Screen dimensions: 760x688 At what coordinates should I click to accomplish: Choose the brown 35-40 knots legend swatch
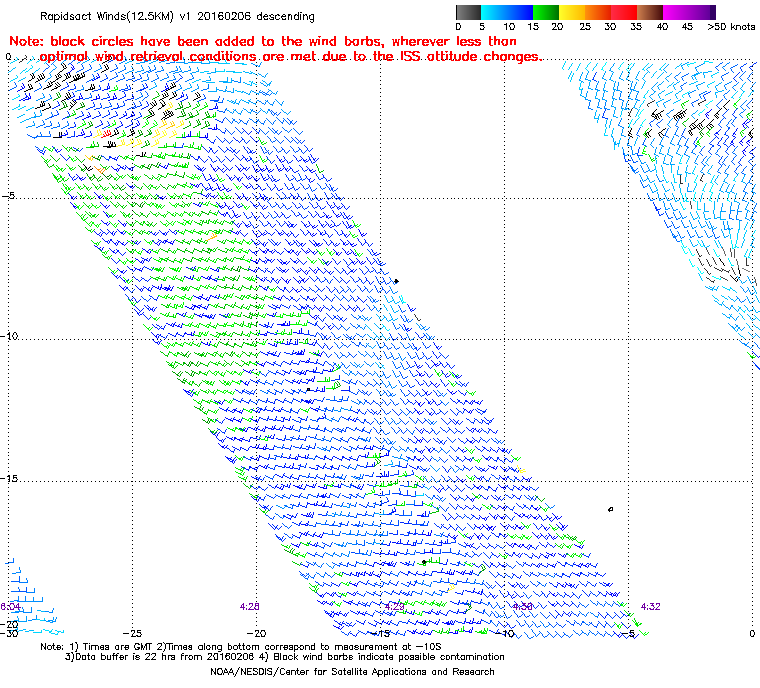(650, 12)
